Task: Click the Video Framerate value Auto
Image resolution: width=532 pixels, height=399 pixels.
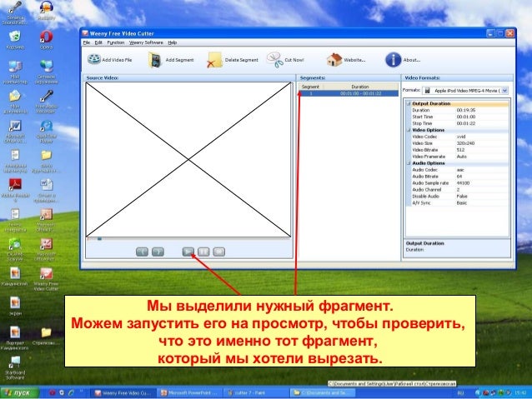Action: (x=461, y=157)
